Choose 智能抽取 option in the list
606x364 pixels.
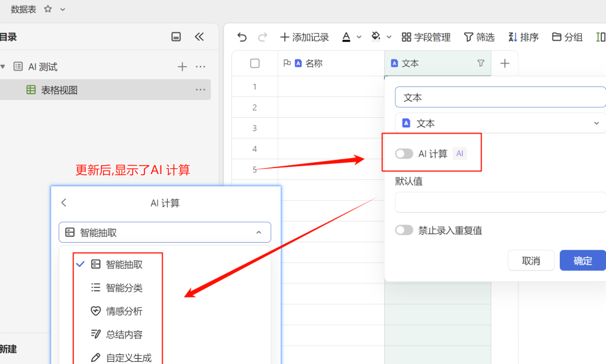(x=124, y=265)
